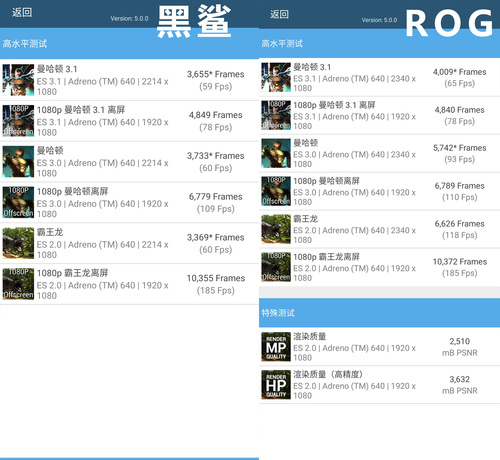The height and width of the screenshot is (460, 500).
Task: Select 10,355 Frames result on 黑鲨
Action: [x=216, y=284]
